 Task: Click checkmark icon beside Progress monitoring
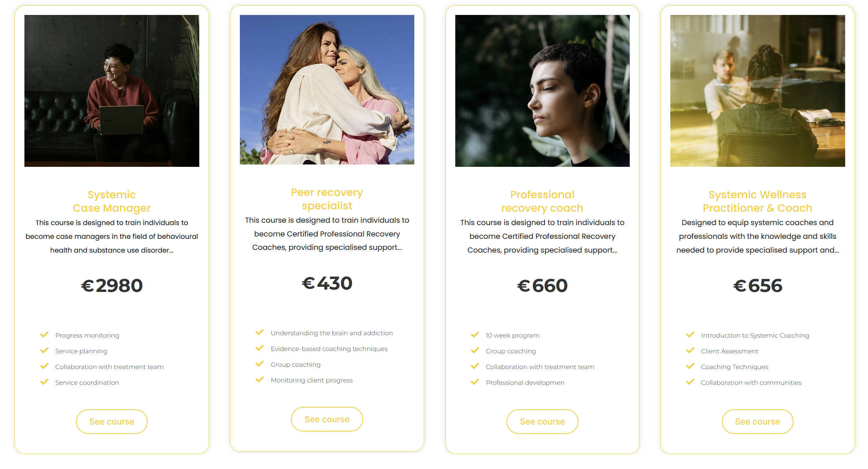click(x=44, y=335)
